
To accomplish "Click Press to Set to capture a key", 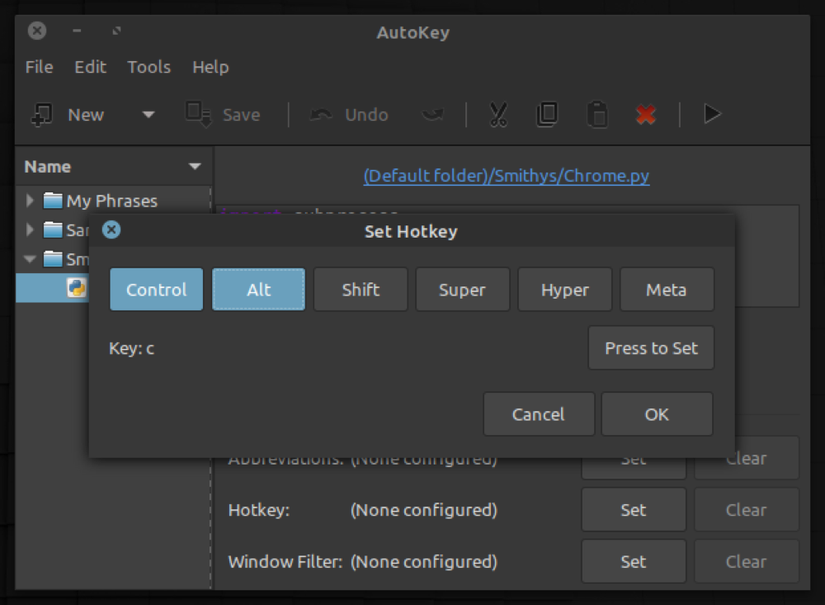I will [651, 348].
